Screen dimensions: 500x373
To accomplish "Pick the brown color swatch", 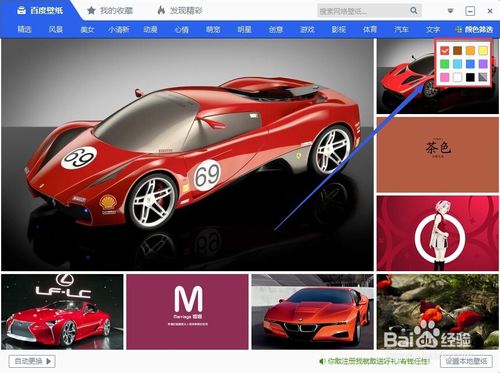I will (x=457, y=50).
